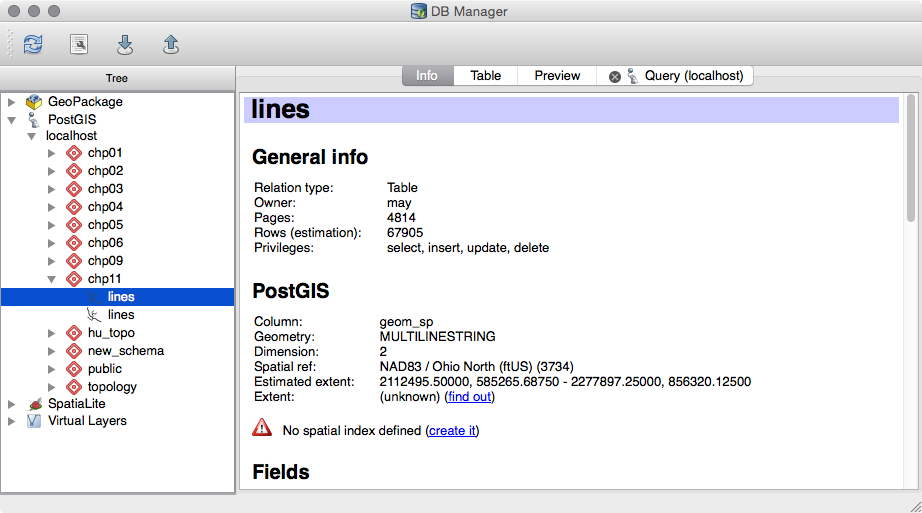
Task: Switch to the Preview tab
Action: pyautogui.click(x=557, y=76)
